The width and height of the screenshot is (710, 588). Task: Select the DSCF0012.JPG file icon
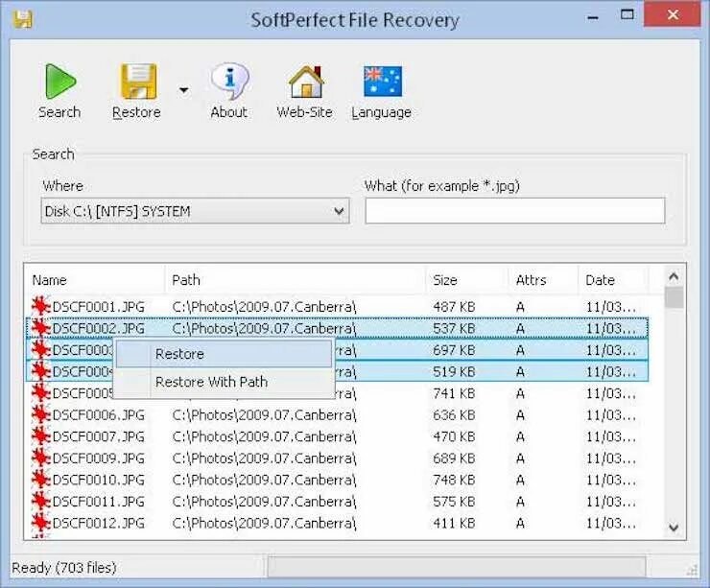click(40, 524)
